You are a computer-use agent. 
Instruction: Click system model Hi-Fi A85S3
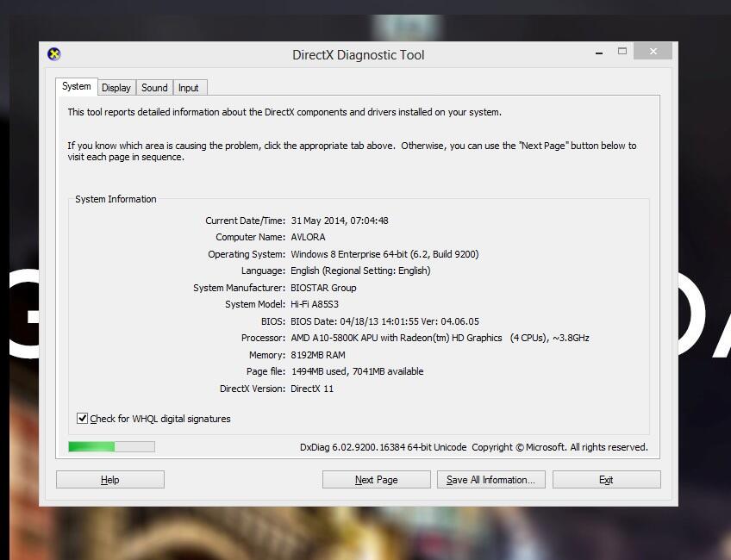click(315, 304)
